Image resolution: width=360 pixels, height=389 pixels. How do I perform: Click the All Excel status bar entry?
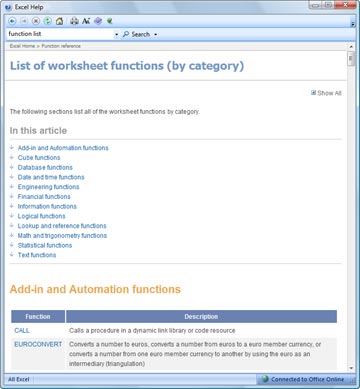[19, 379]
